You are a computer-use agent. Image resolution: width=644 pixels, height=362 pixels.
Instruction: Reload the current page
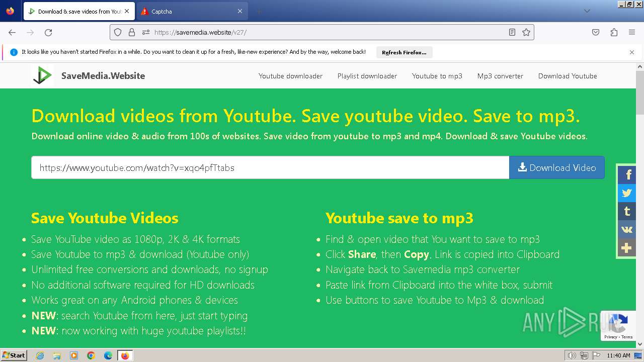coord(48,32)
